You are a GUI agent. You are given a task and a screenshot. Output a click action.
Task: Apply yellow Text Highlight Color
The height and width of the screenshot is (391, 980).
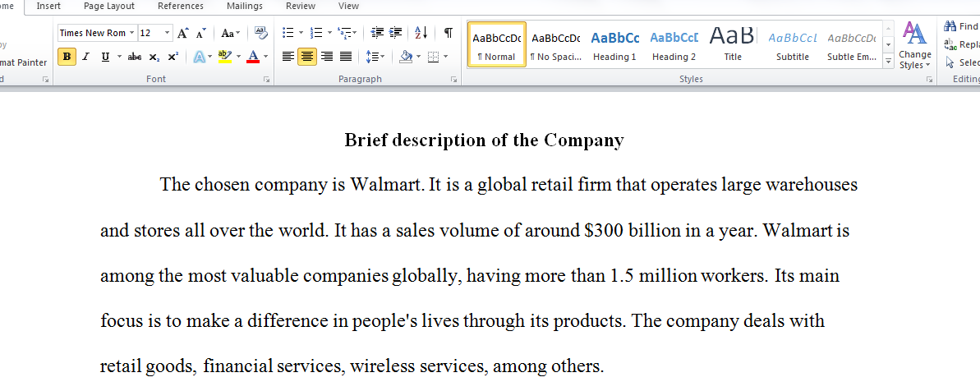[x=226, y=57]
